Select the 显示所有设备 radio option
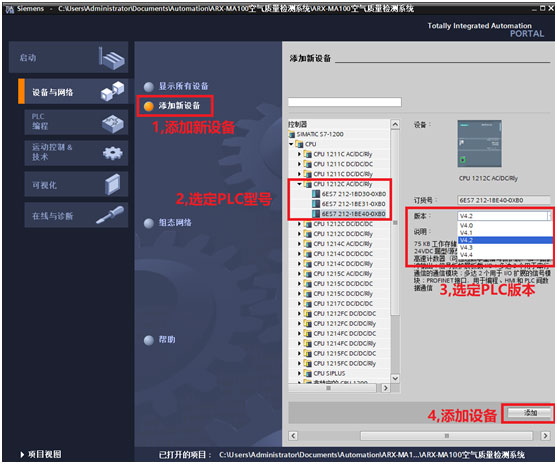 click(x=148, y=87)
